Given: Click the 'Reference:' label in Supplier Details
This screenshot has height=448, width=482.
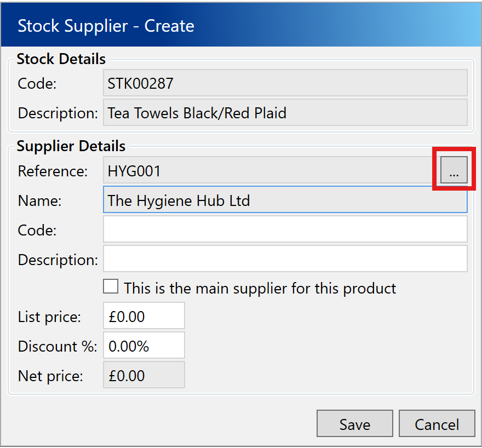Looking at the screenshot, I should [53, 171].
